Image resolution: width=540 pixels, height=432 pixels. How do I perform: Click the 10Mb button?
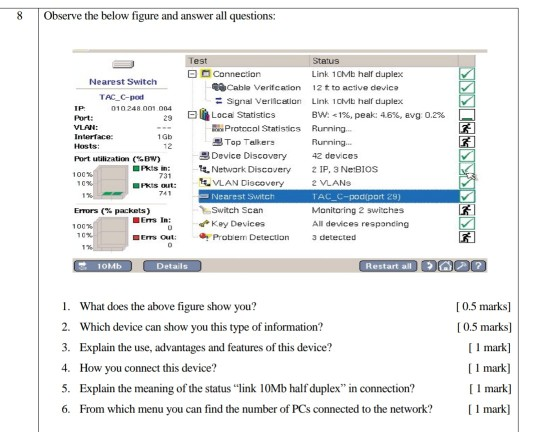pos(103,266)
